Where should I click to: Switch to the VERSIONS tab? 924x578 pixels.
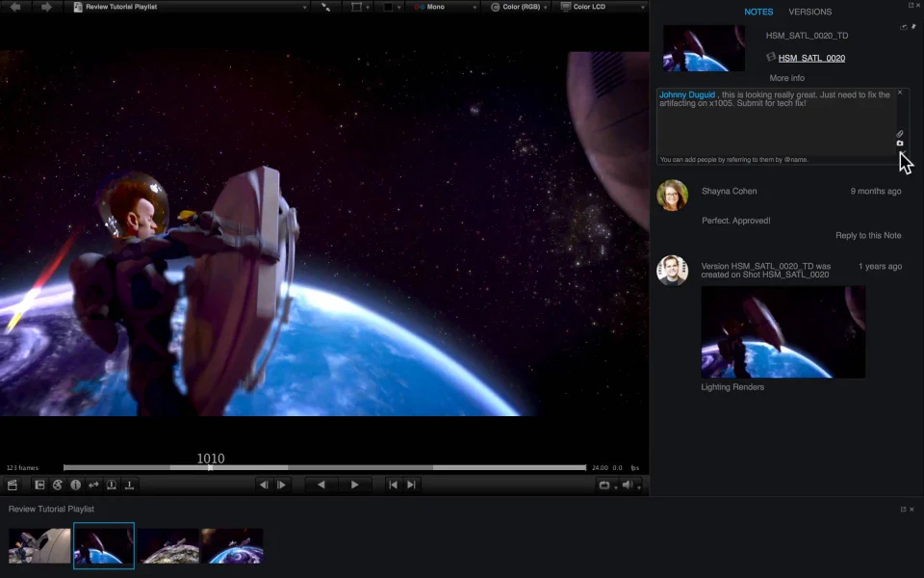[x=809, y=12]
